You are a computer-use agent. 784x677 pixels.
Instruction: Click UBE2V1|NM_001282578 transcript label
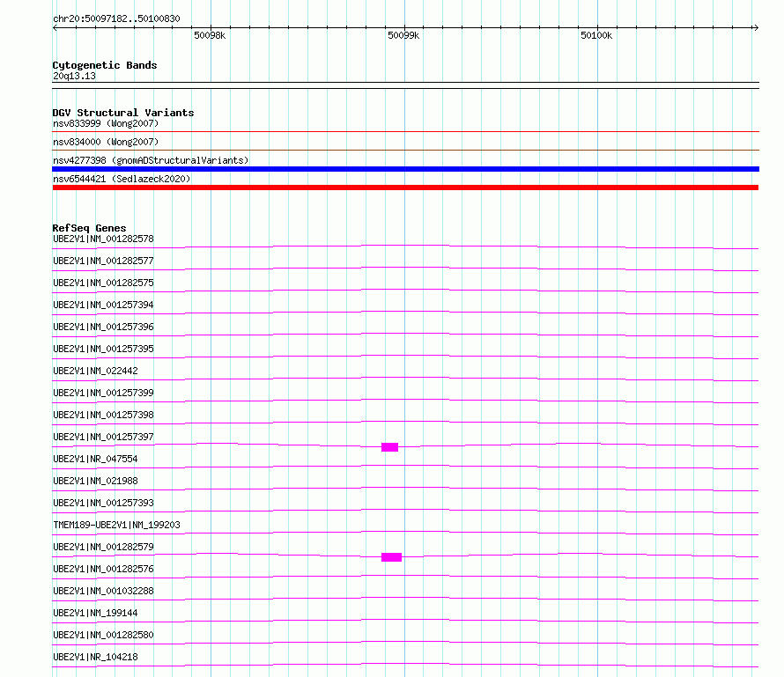pos(103,239)
